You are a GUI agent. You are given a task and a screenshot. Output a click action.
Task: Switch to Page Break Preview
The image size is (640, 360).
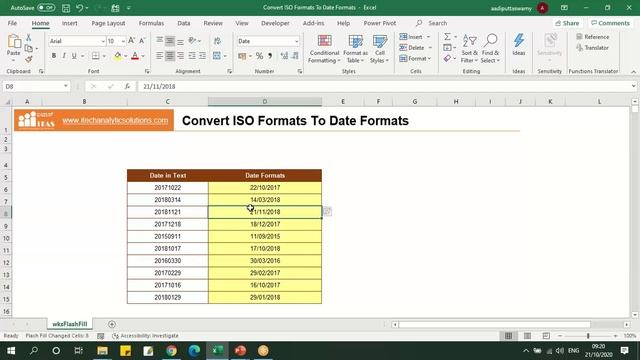546,336
